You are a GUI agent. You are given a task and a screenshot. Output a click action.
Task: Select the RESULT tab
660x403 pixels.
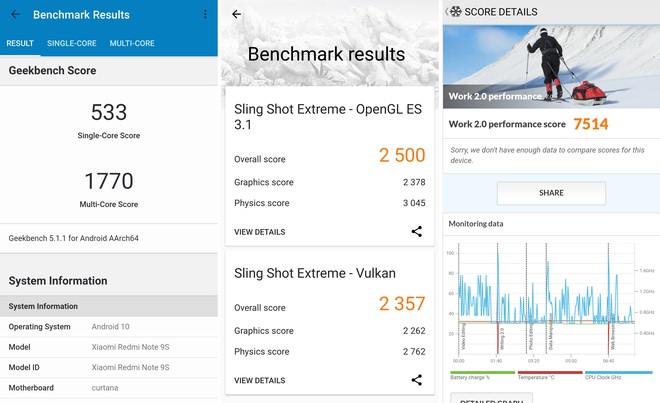point(20,43)
